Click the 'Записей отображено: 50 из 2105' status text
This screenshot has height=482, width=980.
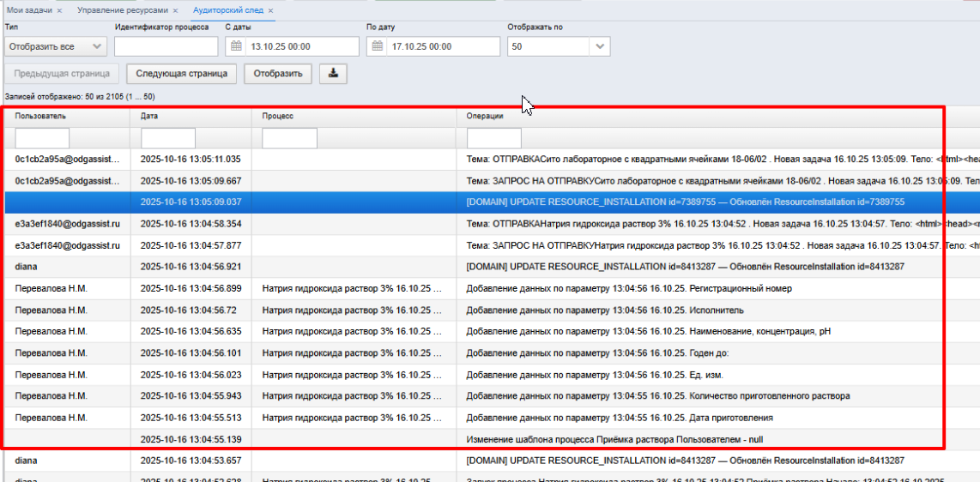(79, 98)
